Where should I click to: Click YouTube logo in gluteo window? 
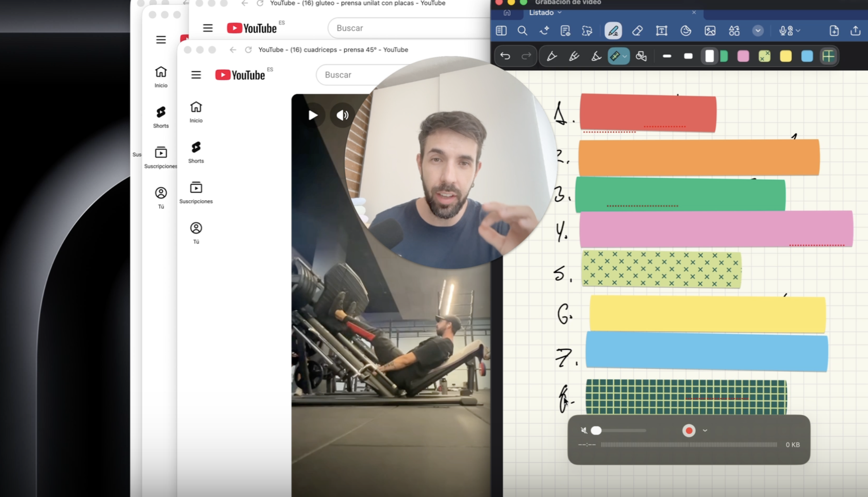coord(252,28)
